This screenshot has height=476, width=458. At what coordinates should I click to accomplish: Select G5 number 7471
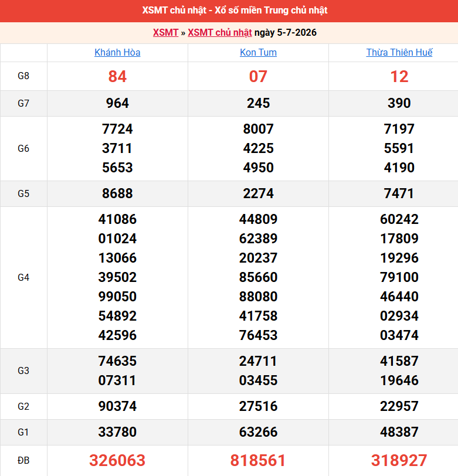[399, 193]
